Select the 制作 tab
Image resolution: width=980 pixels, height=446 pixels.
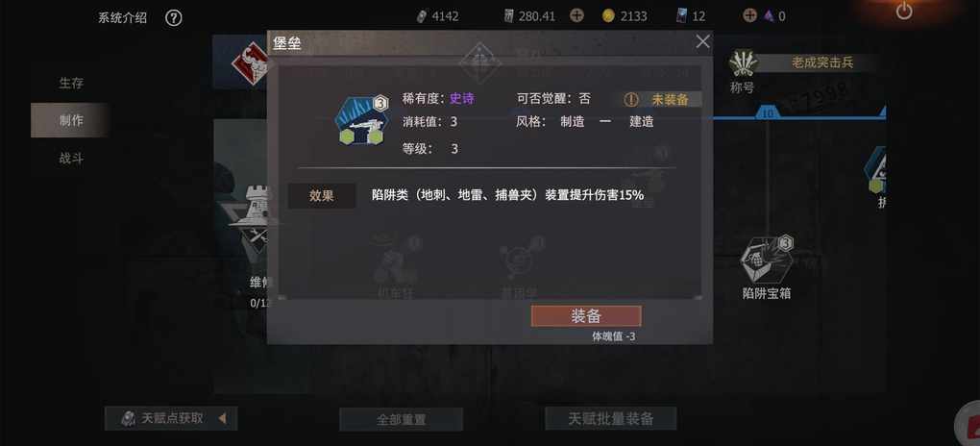71,120
